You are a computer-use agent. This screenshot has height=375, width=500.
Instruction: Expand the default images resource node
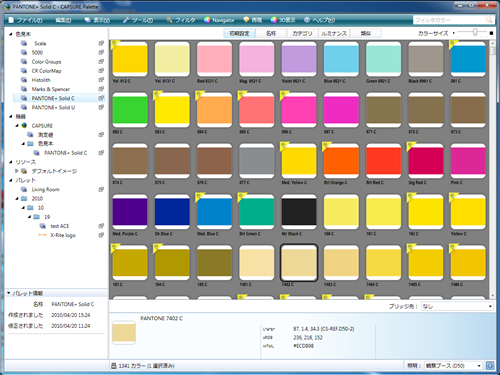[17, 171]
